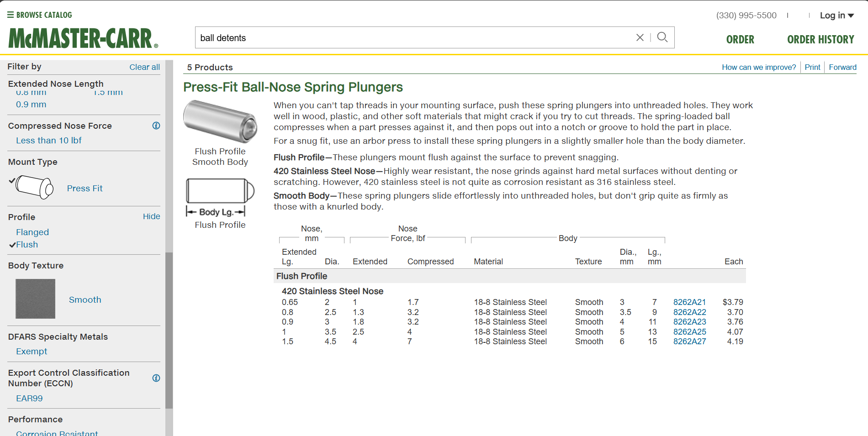
Task: Click the Press Fit plunger filter image
Action: (x=35, y=187)
